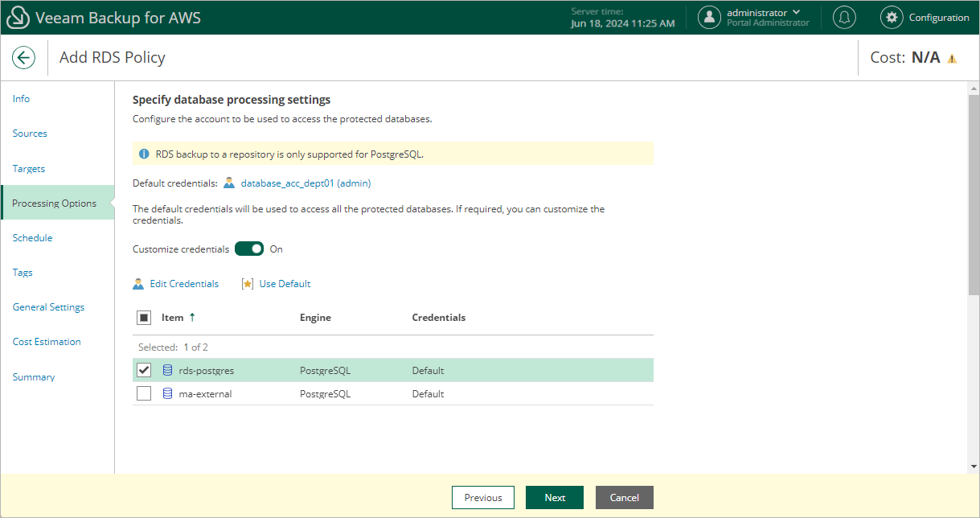Open the General Settings step

click(48, 307)
